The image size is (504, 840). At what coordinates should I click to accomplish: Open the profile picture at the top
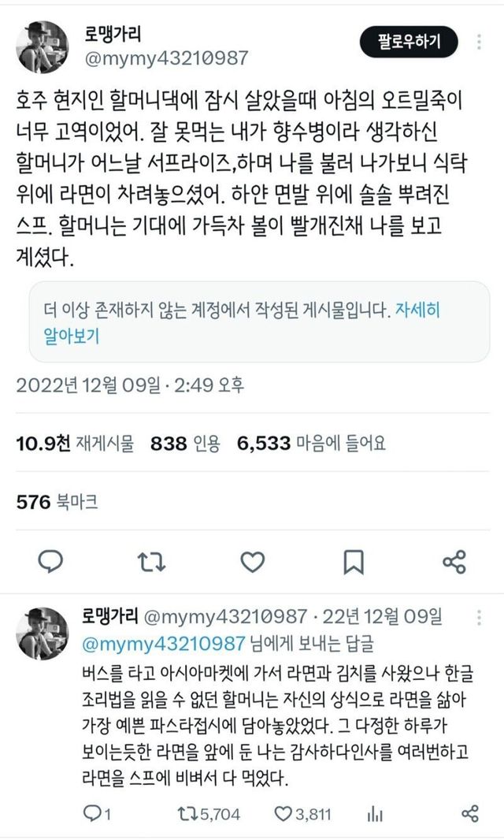click(x=42, y=47)
